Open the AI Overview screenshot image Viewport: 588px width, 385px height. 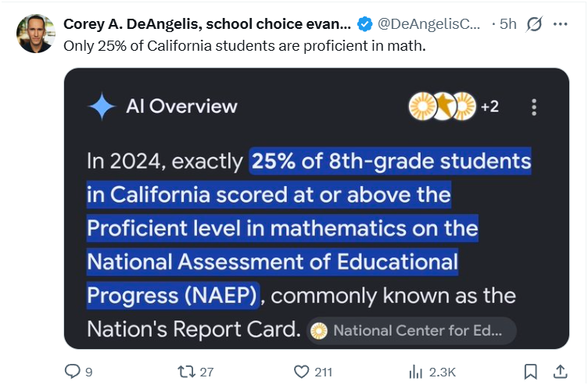[x=317, y=209]
